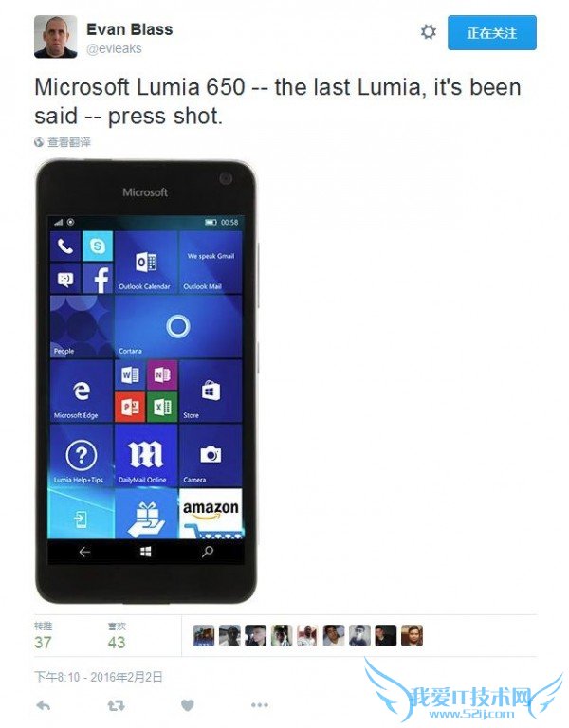This screenshot has height=728, width=569.
Task: Like the tweet with heart icon
Action: point(187,705)
